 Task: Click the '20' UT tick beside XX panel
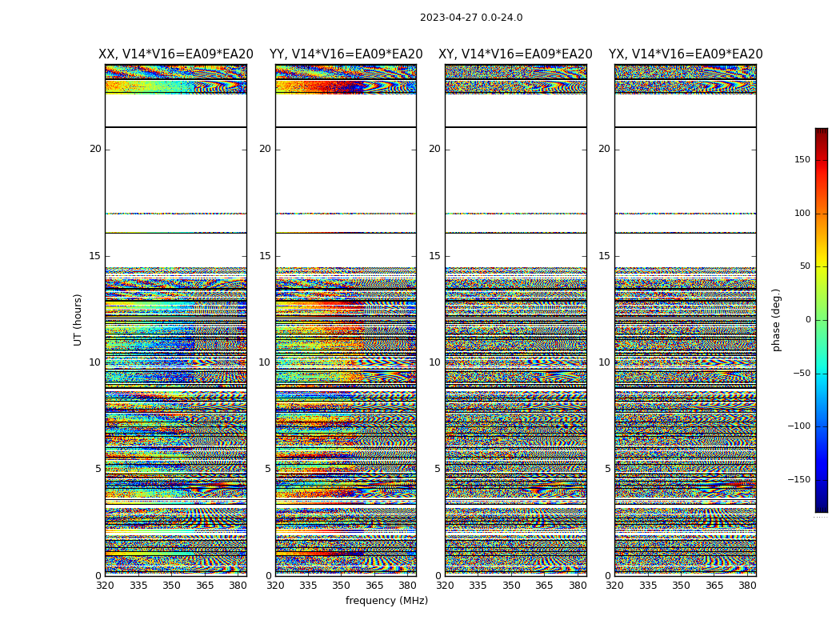coord(95,149)
